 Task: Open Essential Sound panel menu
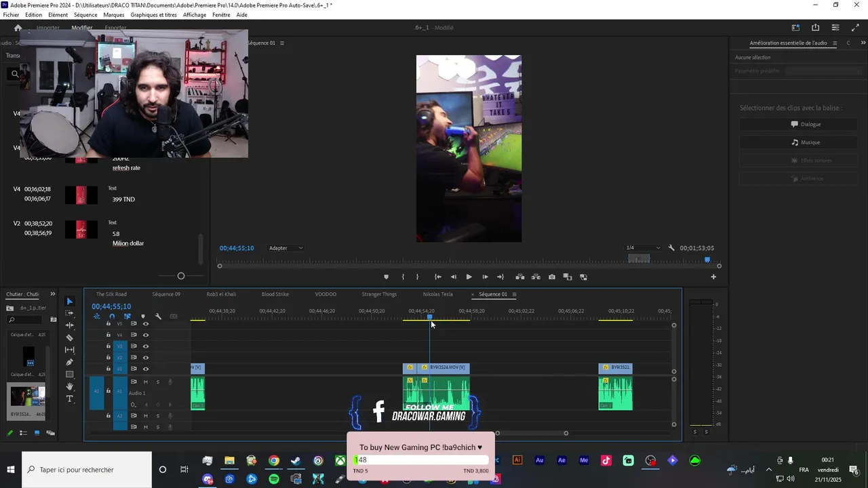pyautogui.click(x=835, y=43)
